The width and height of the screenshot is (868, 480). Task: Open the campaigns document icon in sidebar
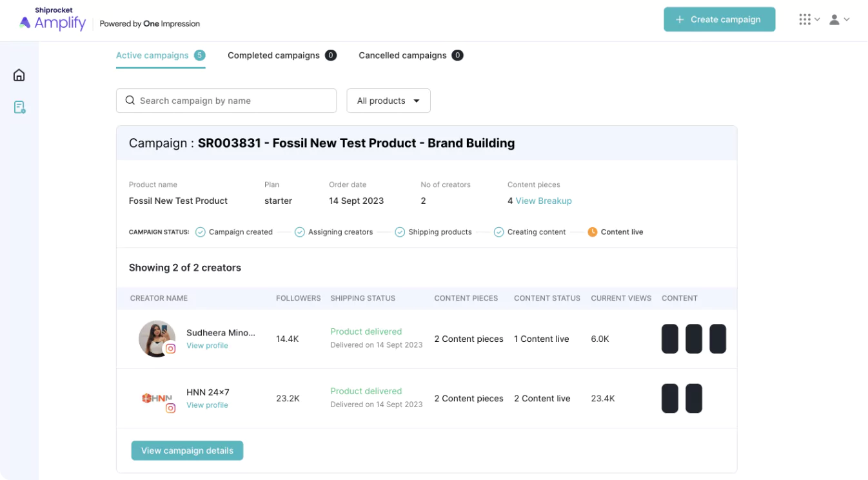point(19,107)
